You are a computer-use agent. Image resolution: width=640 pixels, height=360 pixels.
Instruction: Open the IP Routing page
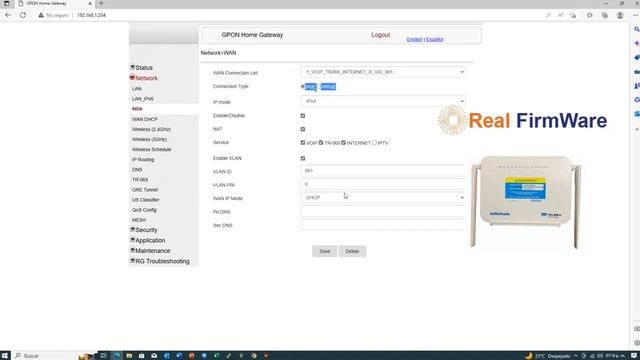coord(143,160)
